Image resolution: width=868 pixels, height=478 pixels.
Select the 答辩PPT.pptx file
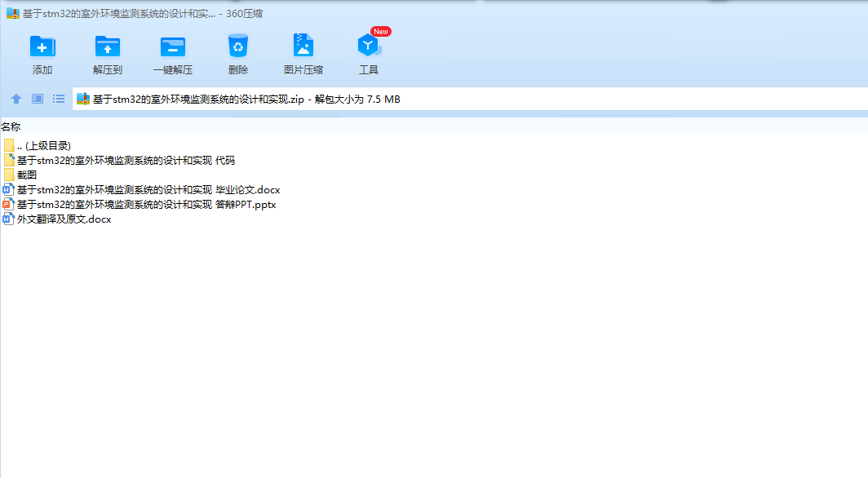tap(140, 204)
